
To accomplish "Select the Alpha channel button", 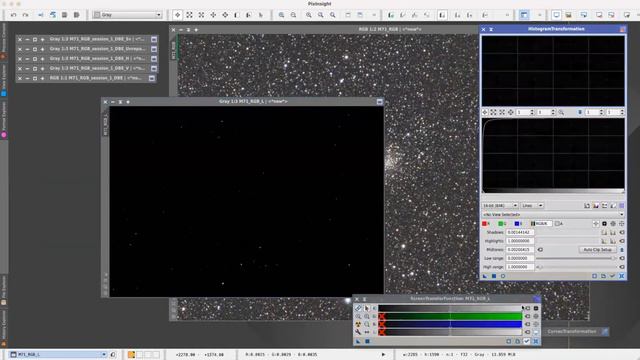I will click(559, 224).
